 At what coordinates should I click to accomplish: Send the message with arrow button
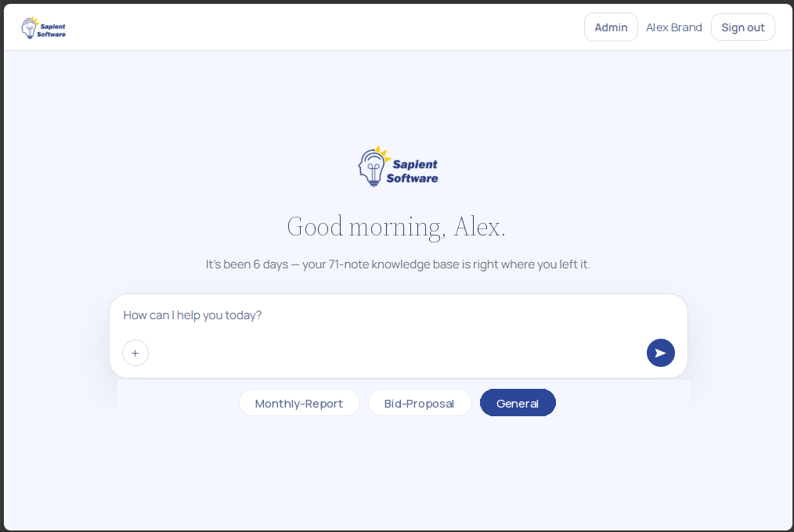(x=660, y=353)
